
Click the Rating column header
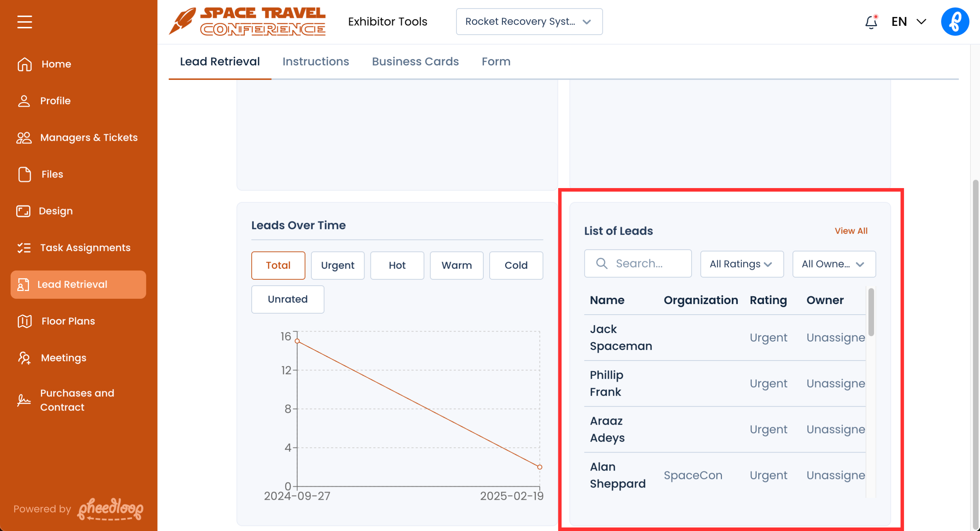coord(768,300)
